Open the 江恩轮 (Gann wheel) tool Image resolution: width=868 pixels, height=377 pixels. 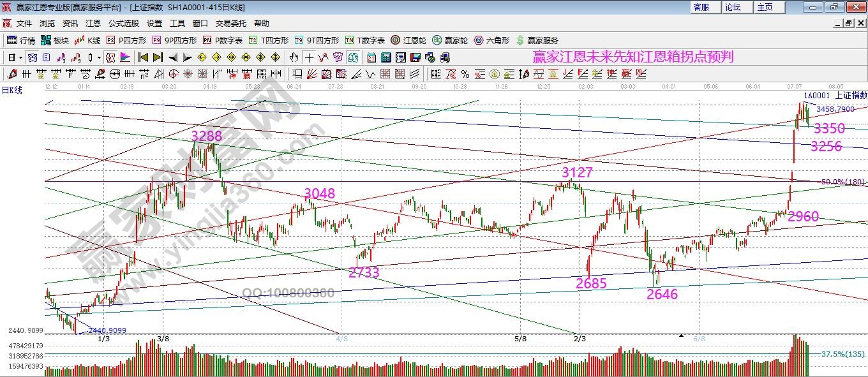click(x=409, y=40)
